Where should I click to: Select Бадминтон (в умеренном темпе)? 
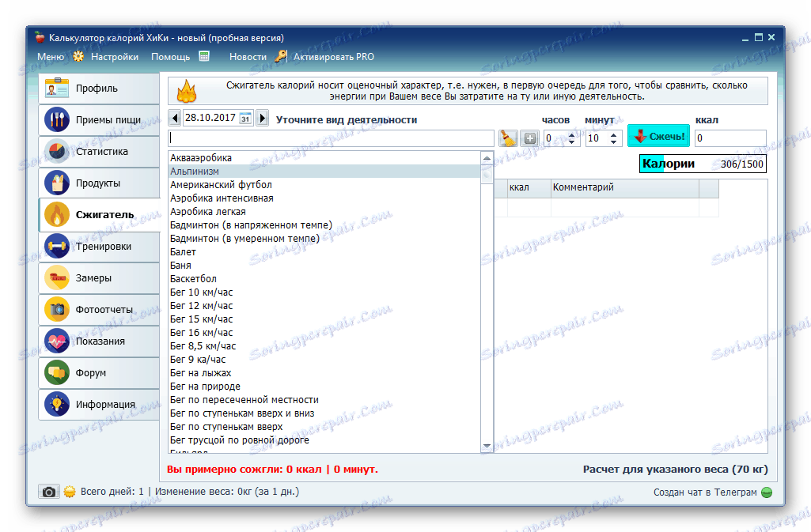[x=325, y=239]
